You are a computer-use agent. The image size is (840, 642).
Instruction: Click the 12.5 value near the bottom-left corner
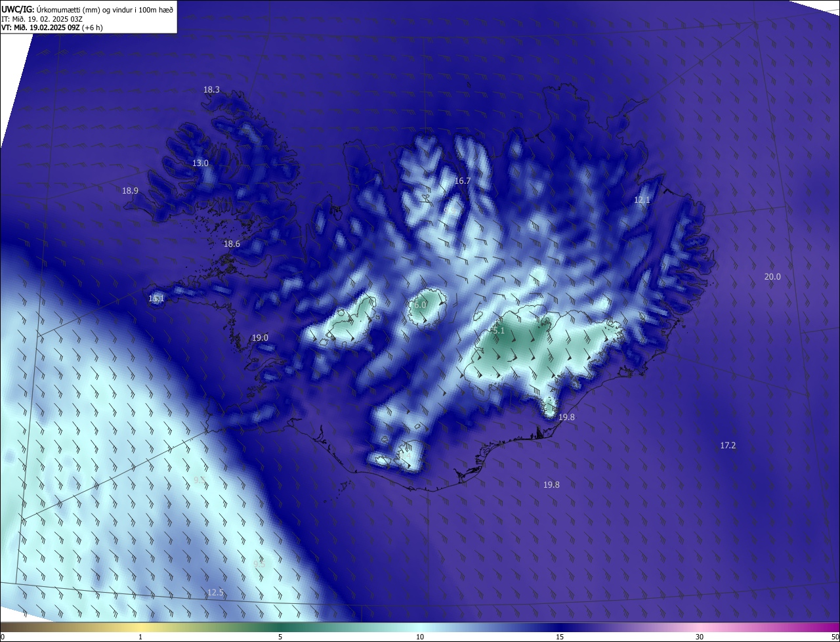pos(215,592)
